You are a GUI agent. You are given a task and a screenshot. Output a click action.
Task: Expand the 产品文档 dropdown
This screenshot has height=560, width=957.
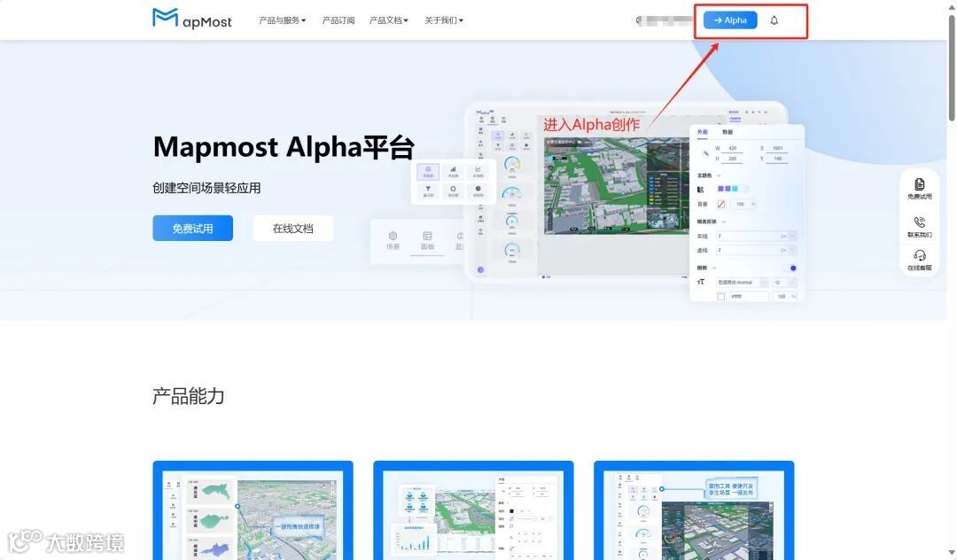tap(389, 20)
